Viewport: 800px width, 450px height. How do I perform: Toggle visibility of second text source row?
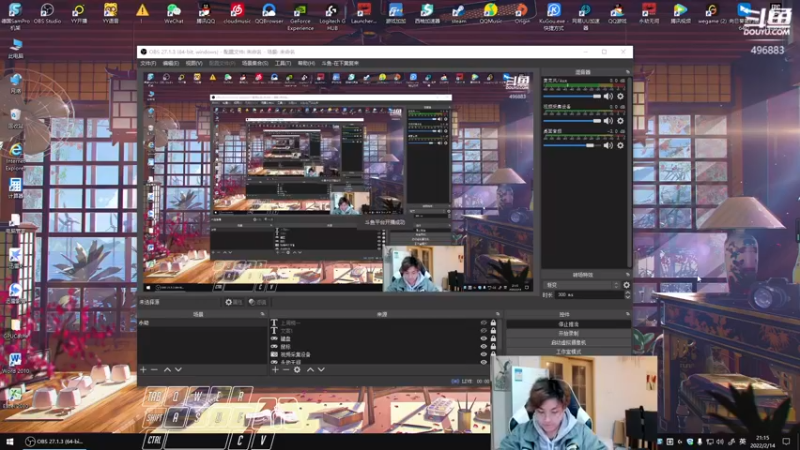(x=483, y=331)
